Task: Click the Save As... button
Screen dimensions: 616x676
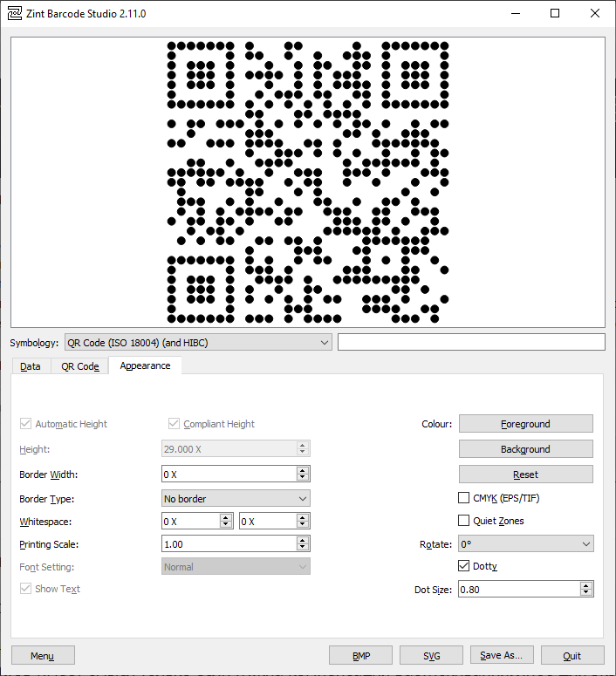Action: pyautogui.click(x=502, y=655)
